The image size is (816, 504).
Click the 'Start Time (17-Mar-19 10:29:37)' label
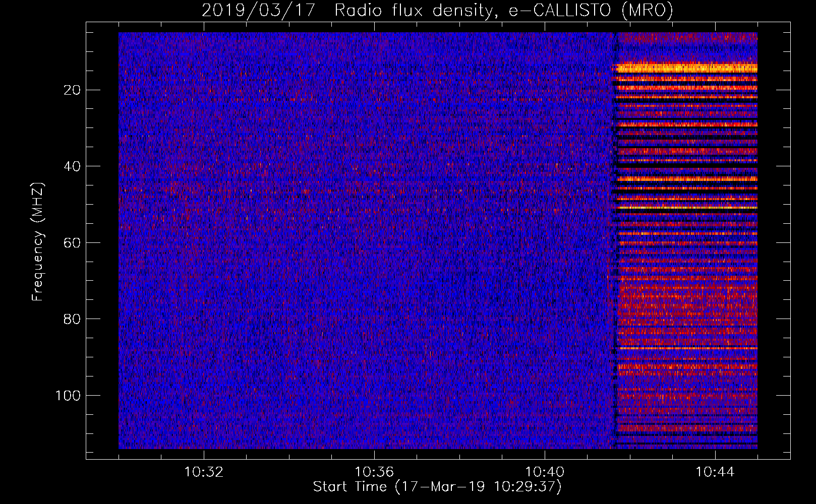point(437,487)
